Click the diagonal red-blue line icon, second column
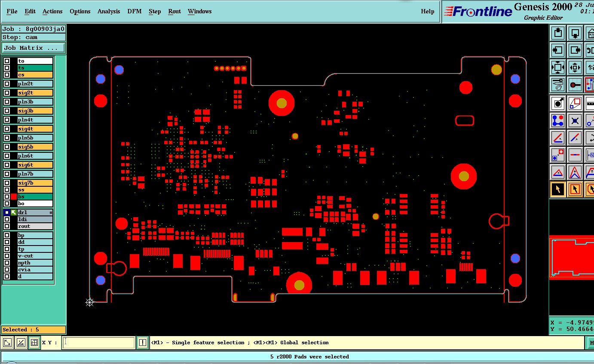 [575, 138]
